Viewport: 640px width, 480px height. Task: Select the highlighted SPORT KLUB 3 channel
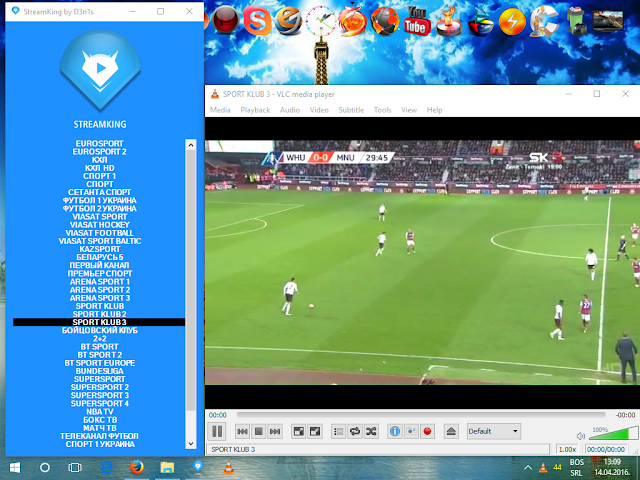coord(99,322)
